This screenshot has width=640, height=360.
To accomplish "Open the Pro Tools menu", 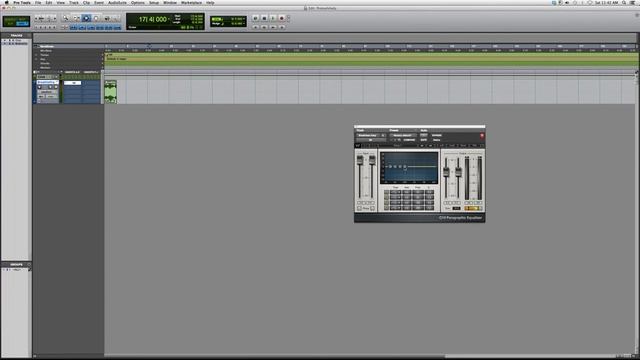I will pos(22,2).
